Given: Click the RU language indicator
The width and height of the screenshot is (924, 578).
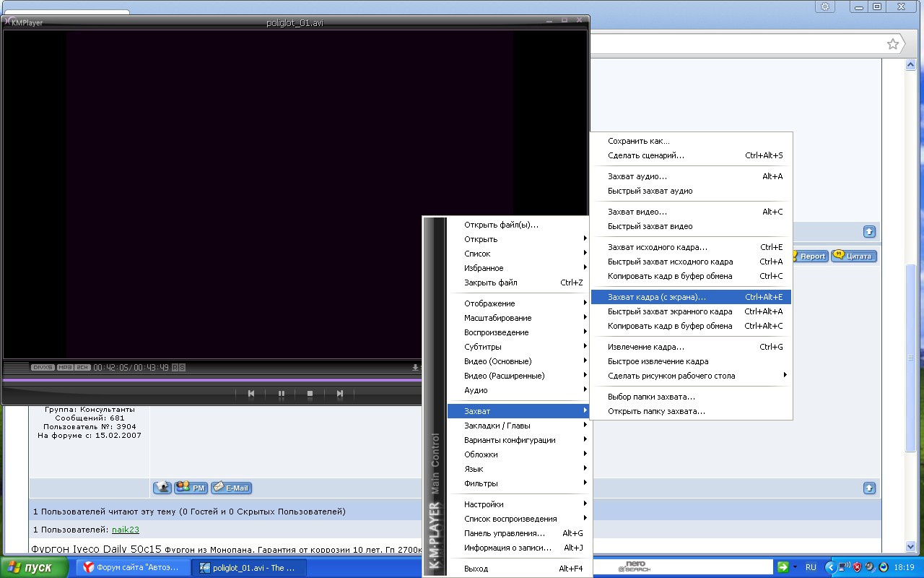Looking at the screenshot, I should [x=811, y=567].
